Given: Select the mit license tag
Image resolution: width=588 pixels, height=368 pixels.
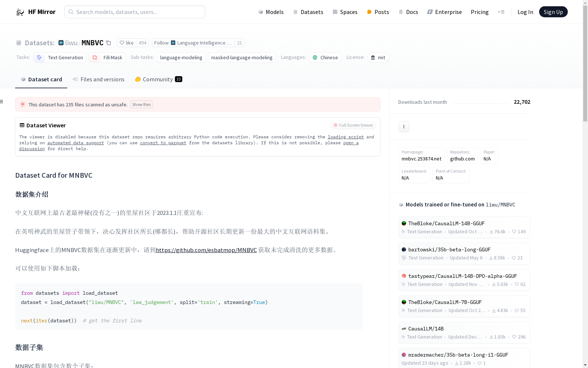Looking at the screenshot, I should [378, 57].
